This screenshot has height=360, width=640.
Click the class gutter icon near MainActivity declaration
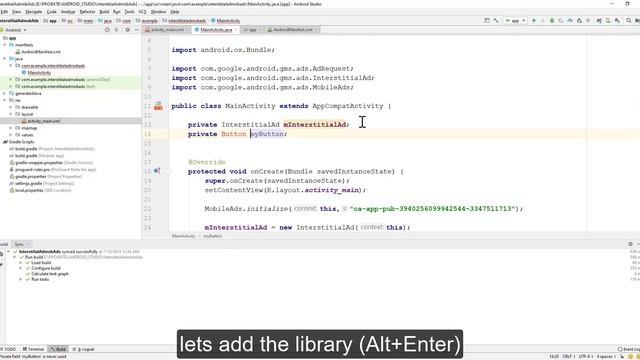158,106
